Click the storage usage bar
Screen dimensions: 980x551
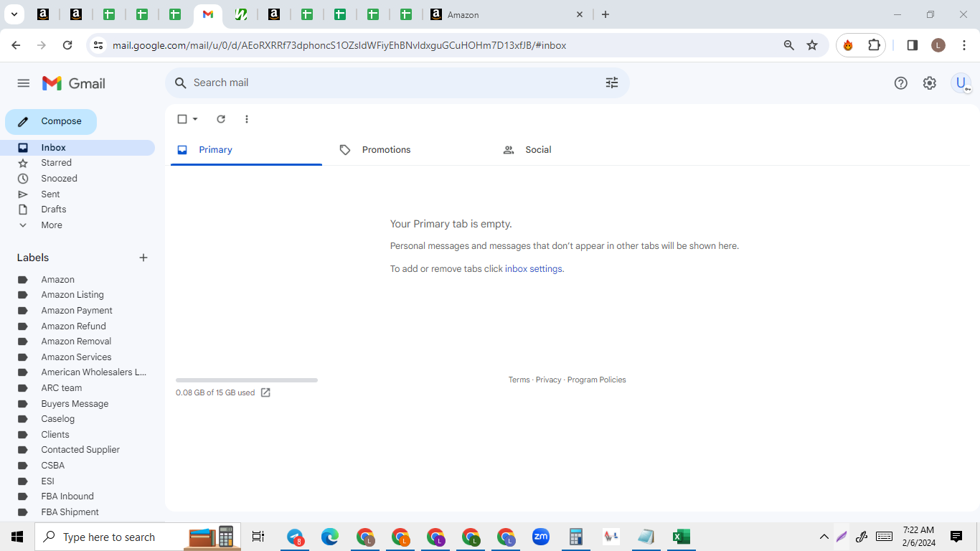click(x=247, y=380)
